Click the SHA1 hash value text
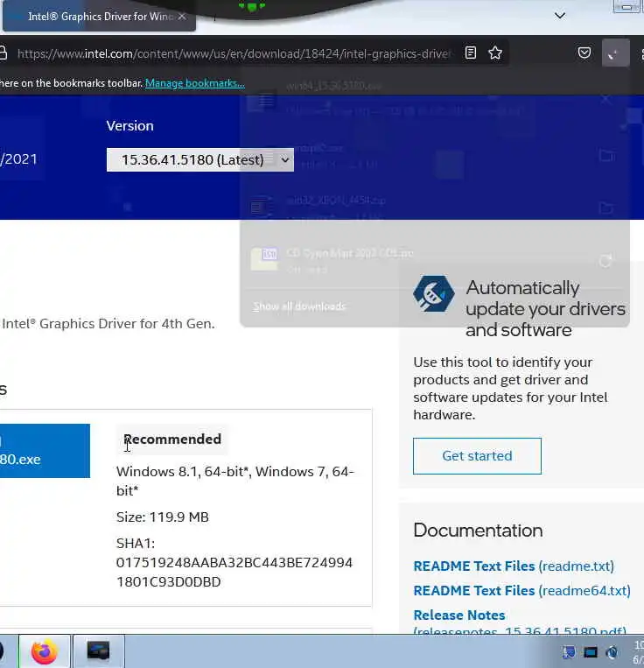 click(234, 573)
